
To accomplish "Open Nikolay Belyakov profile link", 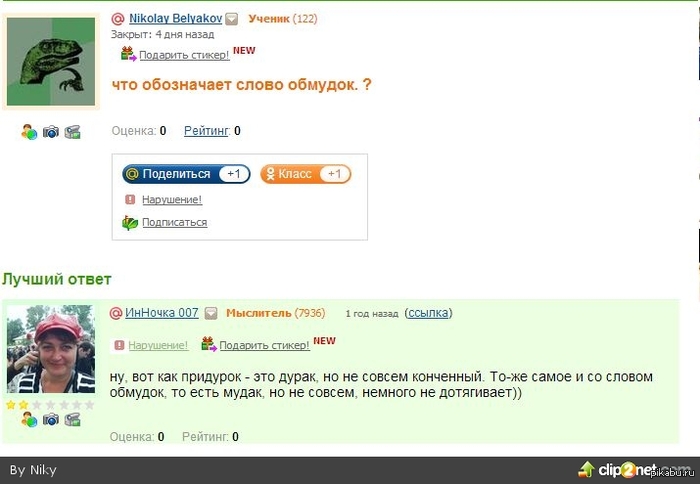I will 175,18.
